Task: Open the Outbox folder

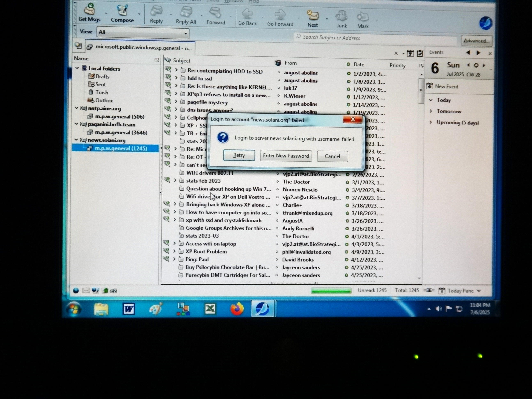Action: point(100,100)
